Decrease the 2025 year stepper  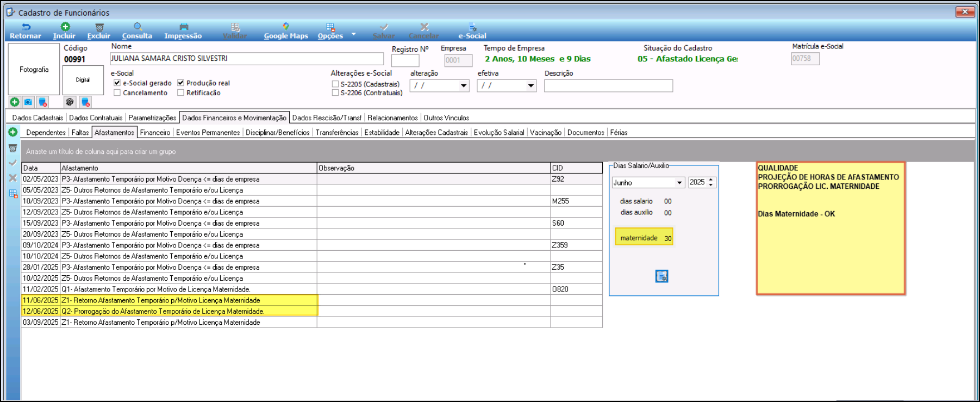click(711, 185)
